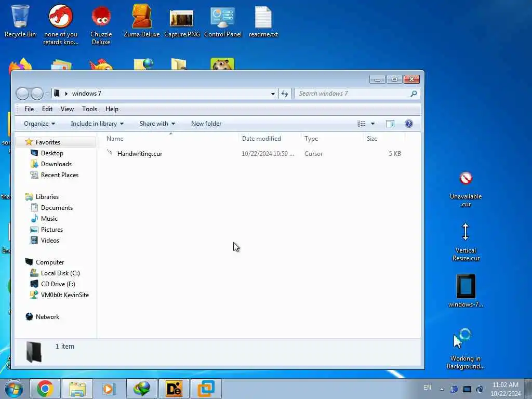
Task: Expand the Organize dropdown
Action: click(39, 124)
